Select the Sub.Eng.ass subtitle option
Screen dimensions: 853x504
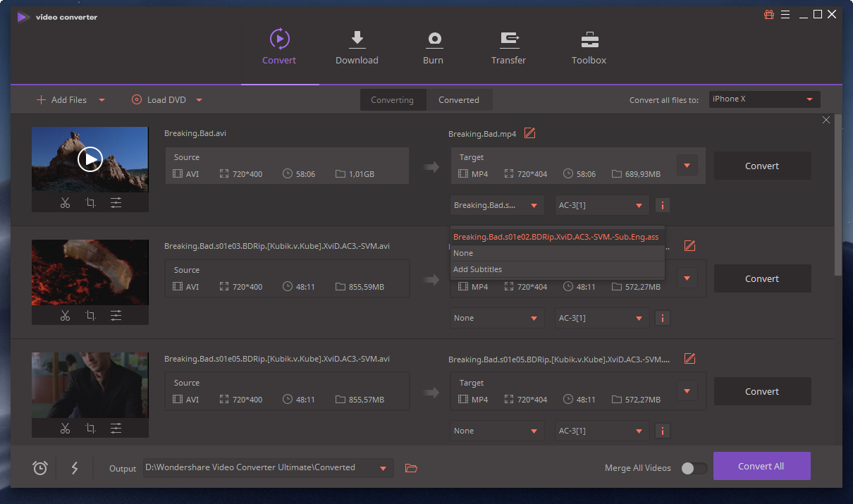pyautogui.click(x=557, y=237)
